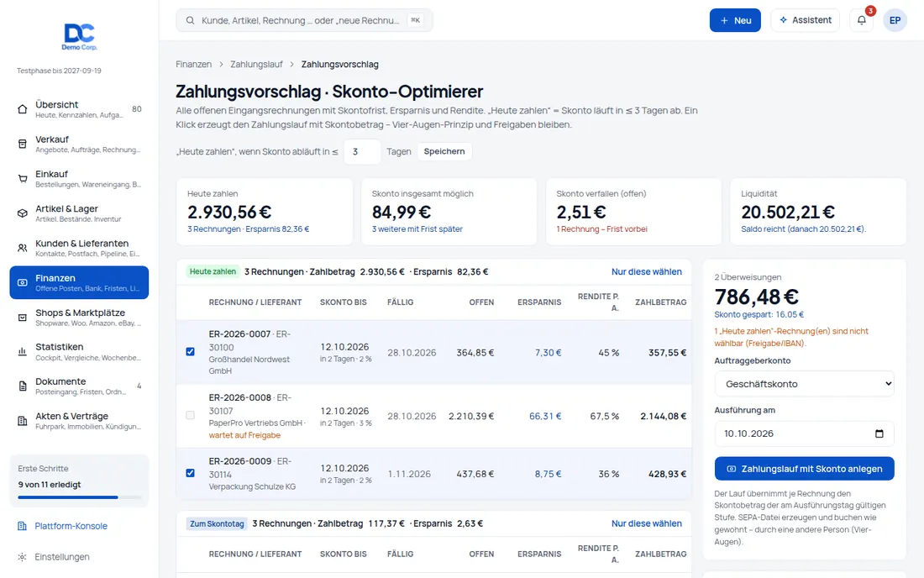Click the 'wartet auf Freigabe' status text

pyautogui.click(x=244, y=435)
